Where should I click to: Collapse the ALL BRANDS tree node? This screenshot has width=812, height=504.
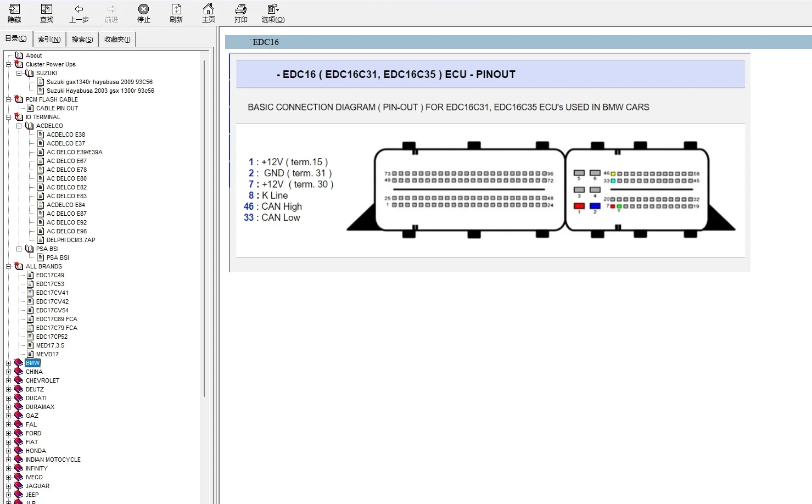8,267
